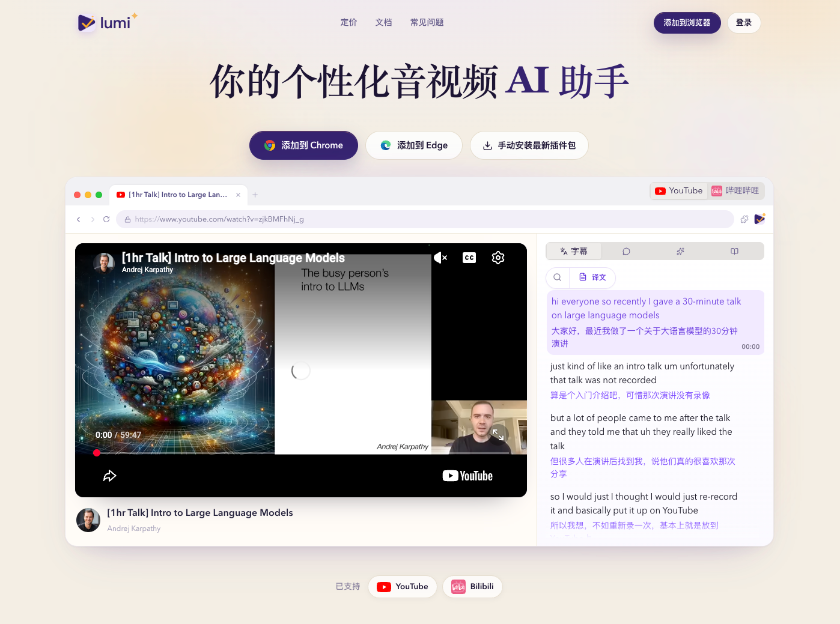
Task: Click the YouTube supported-platform badge at the bottom
Action: (x=403, y=587)
